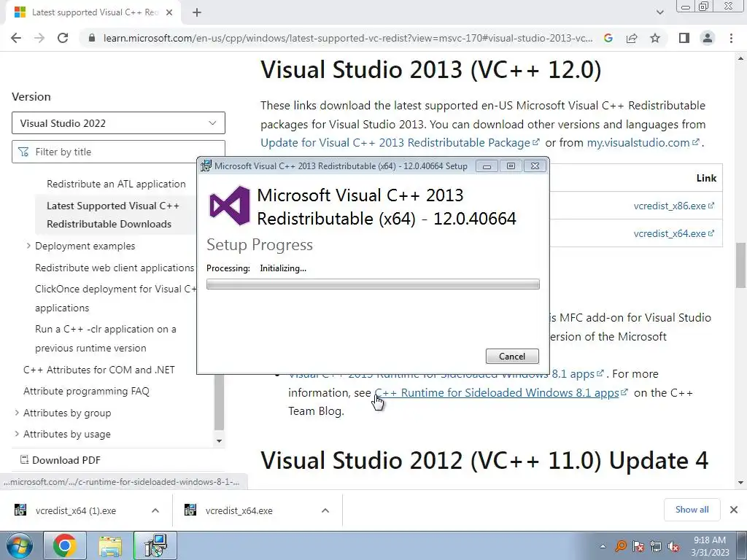Select the Latest supported Visual C++ tab
The image size is (747, 560).
point(93,12)
